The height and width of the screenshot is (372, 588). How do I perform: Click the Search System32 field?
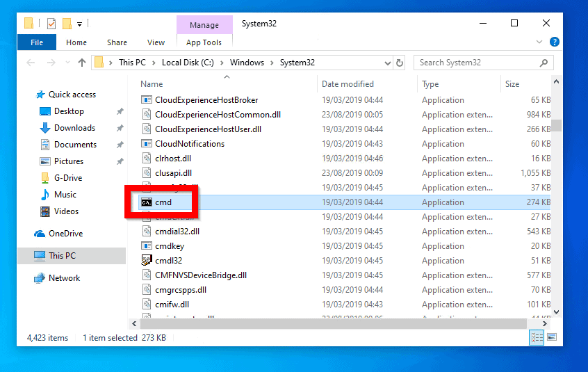[x=483, y=63]
